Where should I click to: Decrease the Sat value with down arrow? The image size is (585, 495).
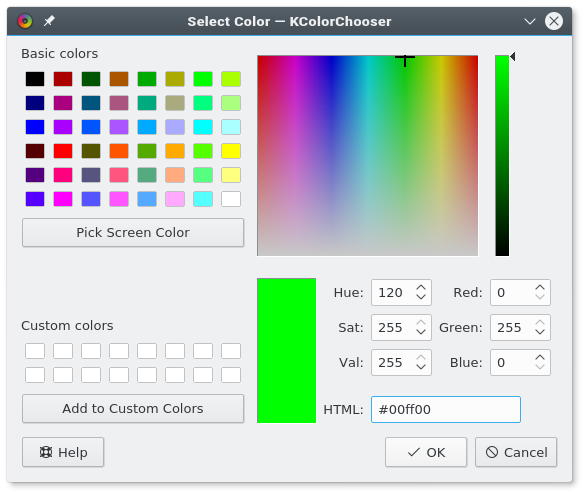421,332
